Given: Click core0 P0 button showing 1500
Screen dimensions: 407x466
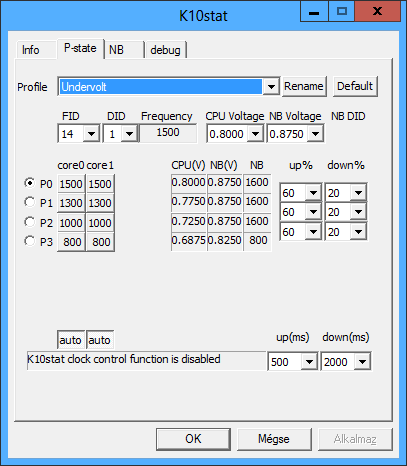Looking at the screenshot, I should pos(71,184).
